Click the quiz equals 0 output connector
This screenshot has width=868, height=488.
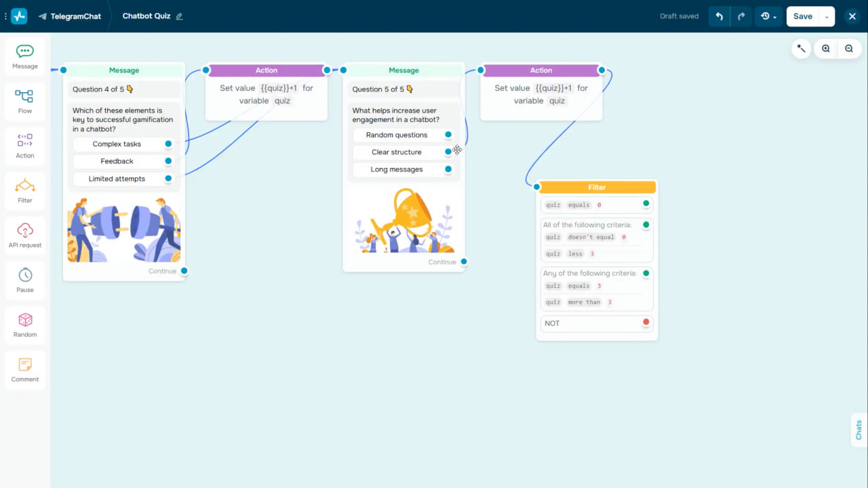pyautogui.click(x=646, y=203)
